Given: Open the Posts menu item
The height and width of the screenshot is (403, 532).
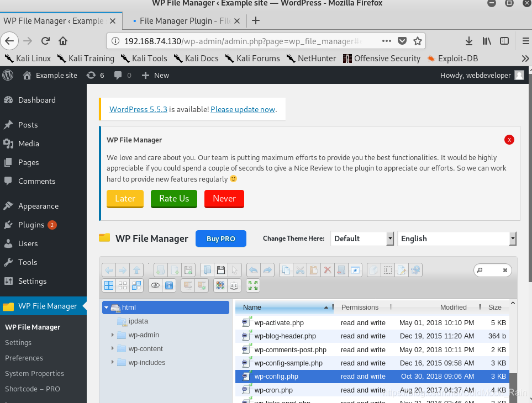Looking at the screenshot, I should point(28,125).
